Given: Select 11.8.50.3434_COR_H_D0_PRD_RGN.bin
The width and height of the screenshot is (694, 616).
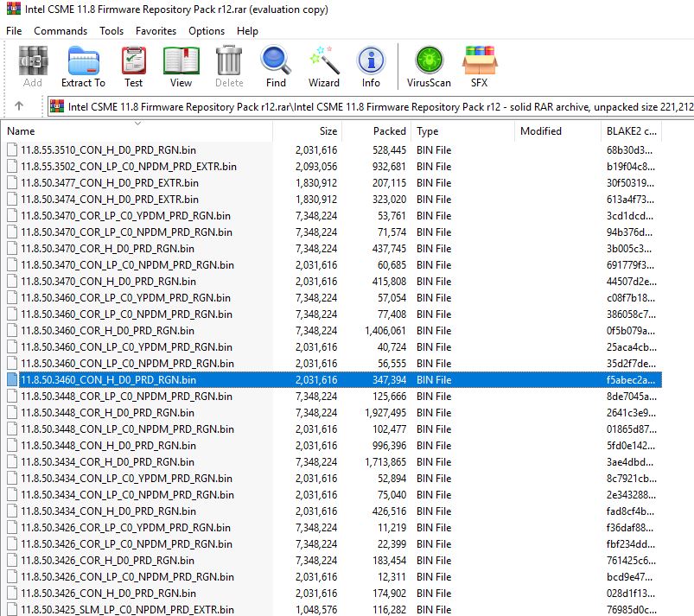Looking at the screenshot, I should 107,462.
